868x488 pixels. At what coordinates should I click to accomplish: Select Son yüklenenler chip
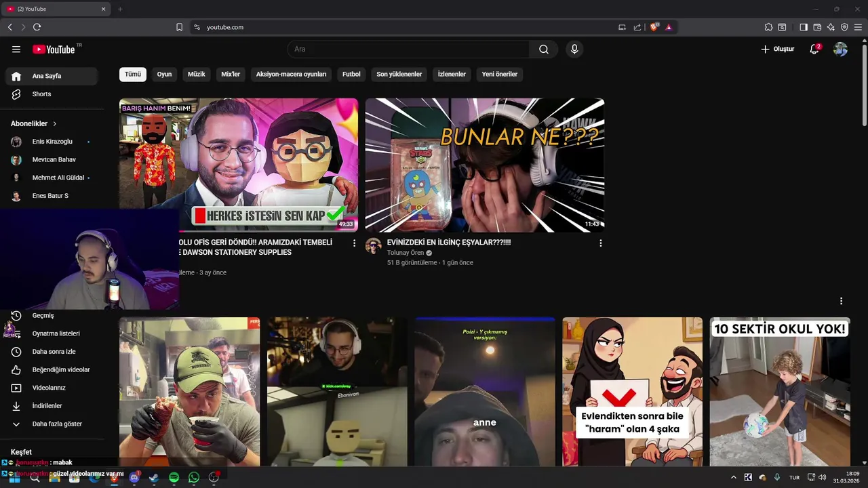pos(399,75)
